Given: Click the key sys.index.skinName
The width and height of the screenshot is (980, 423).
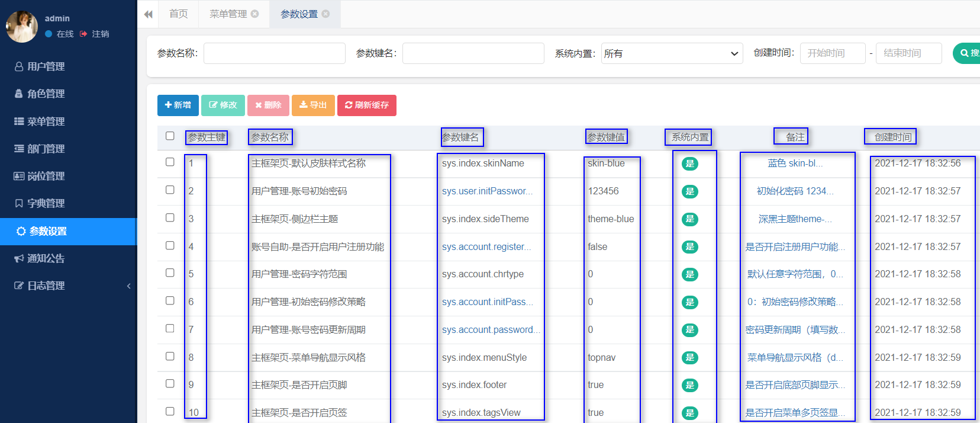Looking at the screenshot, I should [x=483, y=164].
